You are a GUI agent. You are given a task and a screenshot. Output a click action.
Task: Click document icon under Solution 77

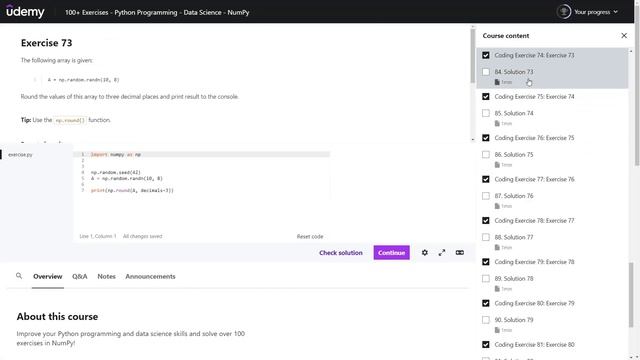tap(497, 247)
